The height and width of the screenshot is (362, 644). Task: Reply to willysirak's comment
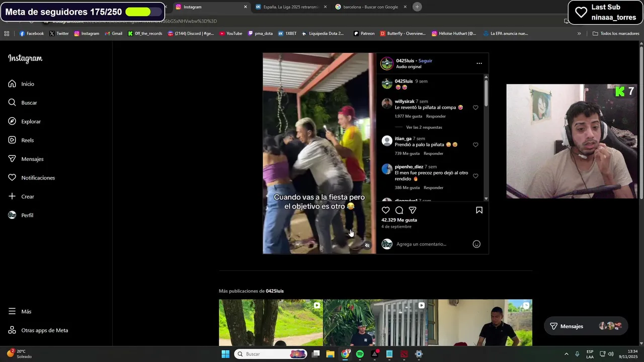(436, 116)
